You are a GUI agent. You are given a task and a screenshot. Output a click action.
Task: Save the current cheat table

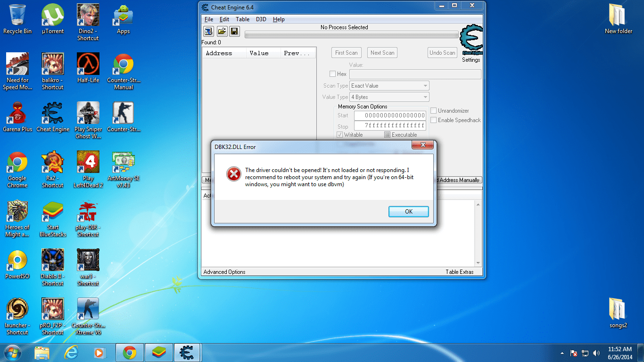tap(234, 31)
